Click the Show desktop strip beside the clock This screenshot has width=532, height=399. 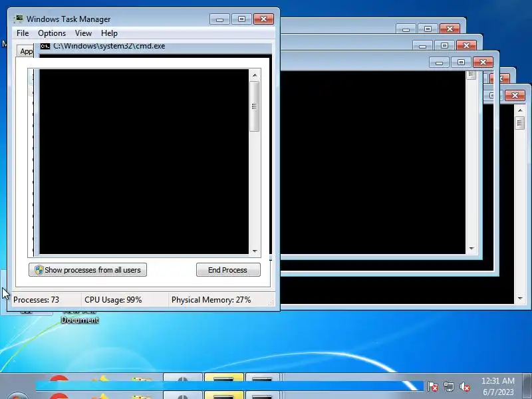[x=527, y=386]
